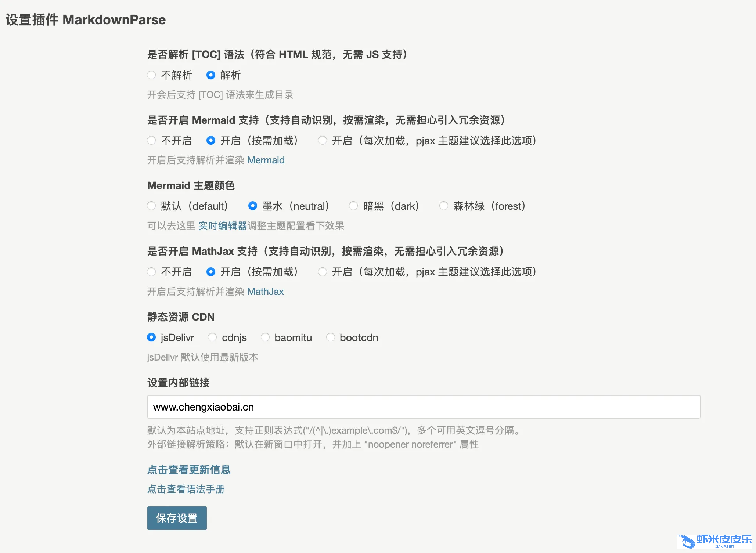Viewport: 756px width, 553px height.
Task: Open the Mermaid hyperlink
Action: pyautogui.click(x=266, y=160)
